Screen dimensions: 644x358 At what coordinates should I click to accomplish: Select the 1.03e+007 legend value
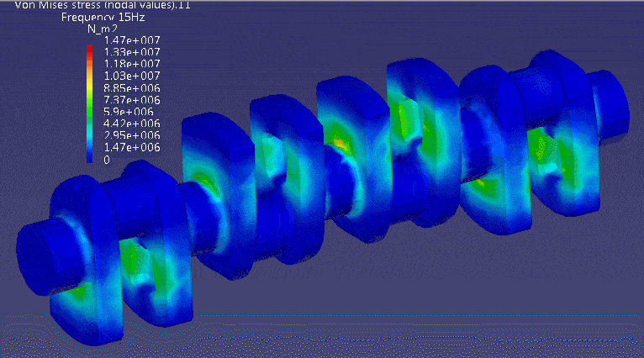[x=131, y=76]
